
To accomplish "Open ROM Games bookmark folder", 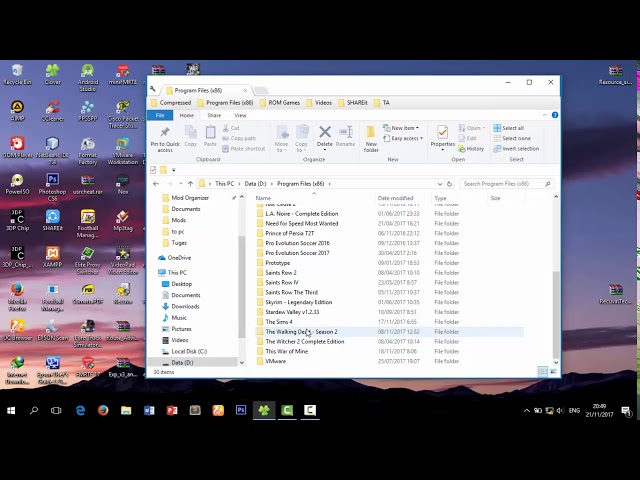I will pos(280,102).
